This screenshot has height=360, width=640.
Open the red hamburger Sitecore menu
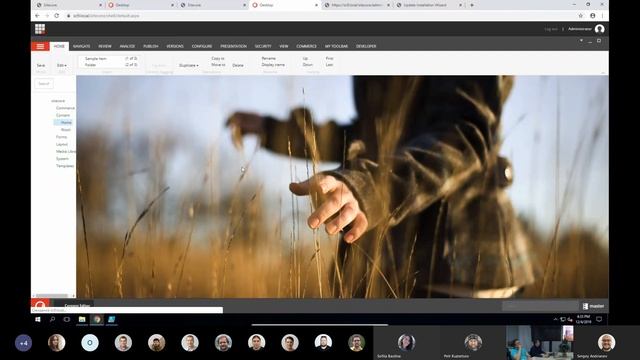40,46
